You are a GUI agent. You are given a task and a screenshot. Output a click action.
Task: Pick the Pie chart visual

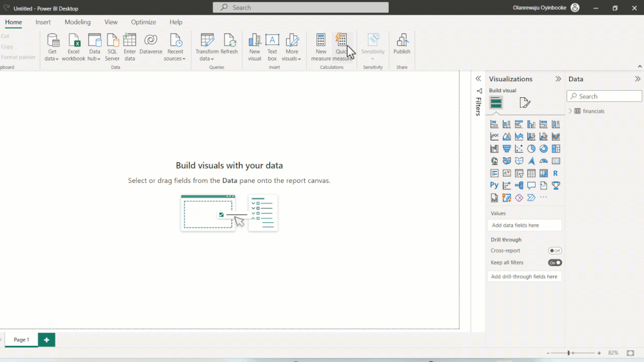click(x=531, y=149)
